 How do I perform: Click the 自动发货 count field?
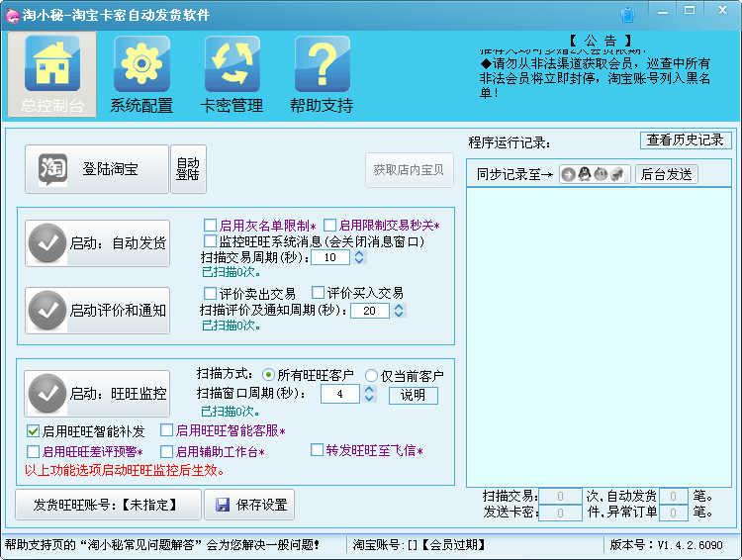(674, 496)
